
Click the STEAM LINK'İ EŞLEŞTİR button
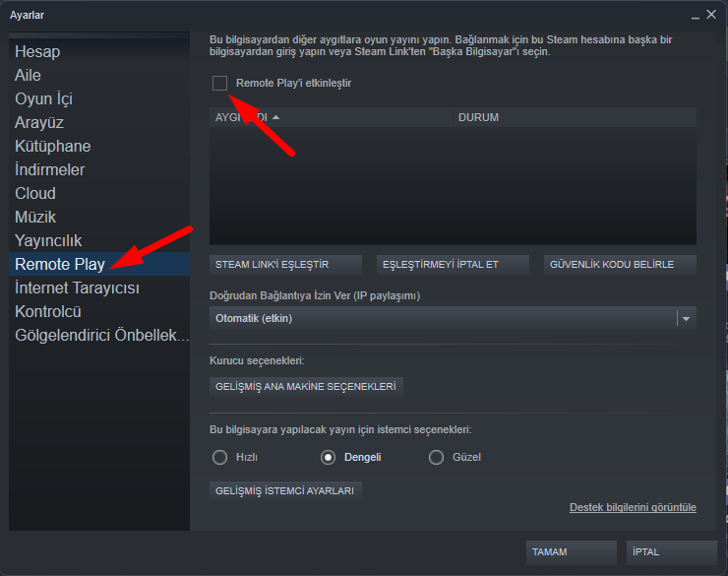coord(272,264)
